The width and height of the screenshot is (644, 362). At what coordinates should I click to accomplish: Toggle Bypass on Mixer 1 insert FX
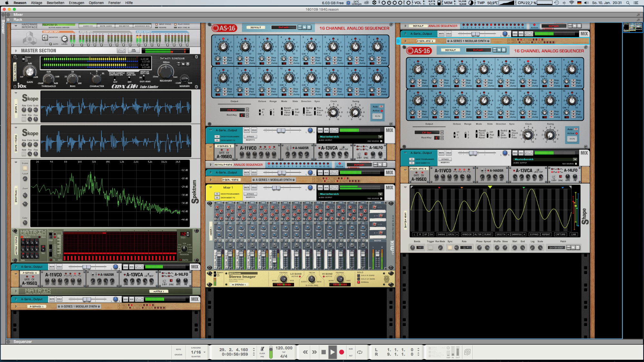point(251,194)
